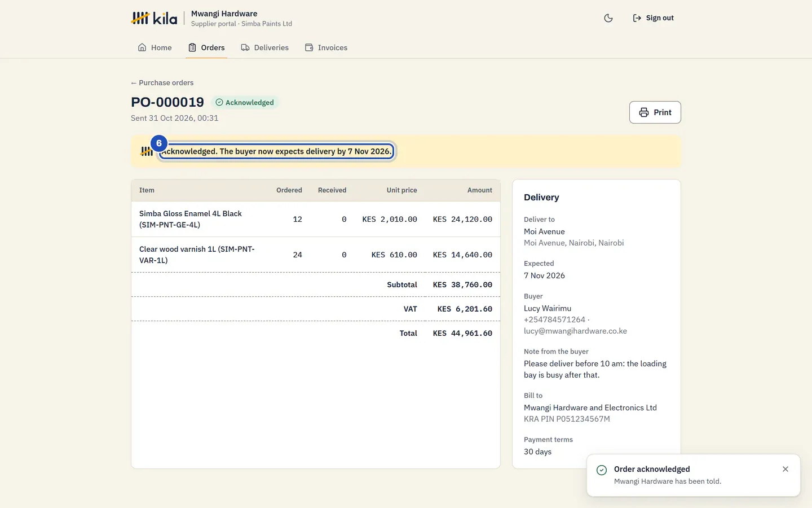Screen dimensions: 812x508
Task: Click the clipboard icon beside Orders
Action: 192,47
